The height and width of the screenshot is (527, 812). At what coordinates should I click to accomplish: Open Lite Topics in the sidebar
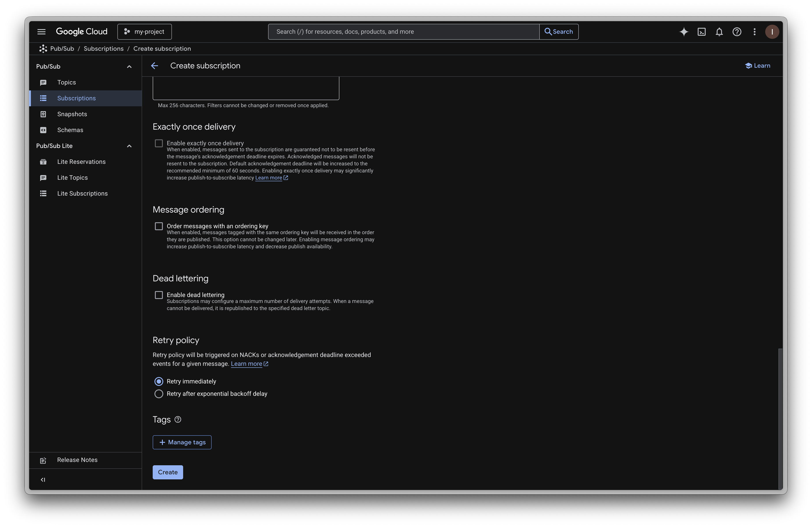72,178
